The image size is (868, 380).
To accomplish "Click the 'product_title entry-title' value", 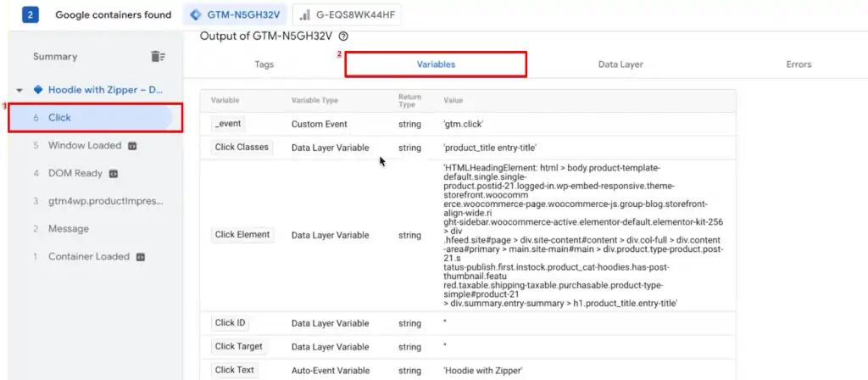I will pyautogui.click(x=490, y=148).
